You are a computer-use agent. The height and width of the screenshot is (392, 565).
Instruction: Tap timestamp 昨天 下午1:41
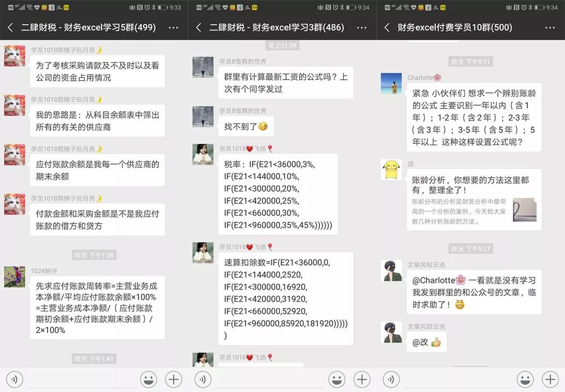(x=94, y=359)
